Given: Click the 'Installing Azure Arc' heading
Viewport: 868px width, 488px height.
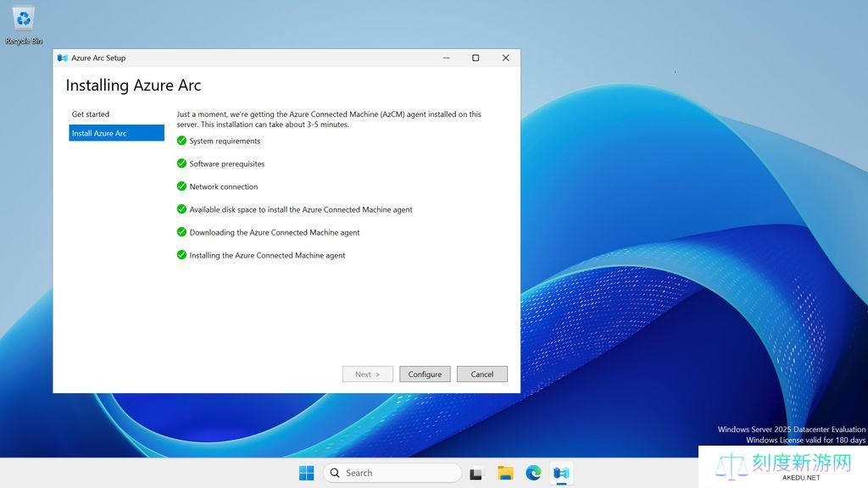Looking at the screenshot, I should tap(133, 86).
